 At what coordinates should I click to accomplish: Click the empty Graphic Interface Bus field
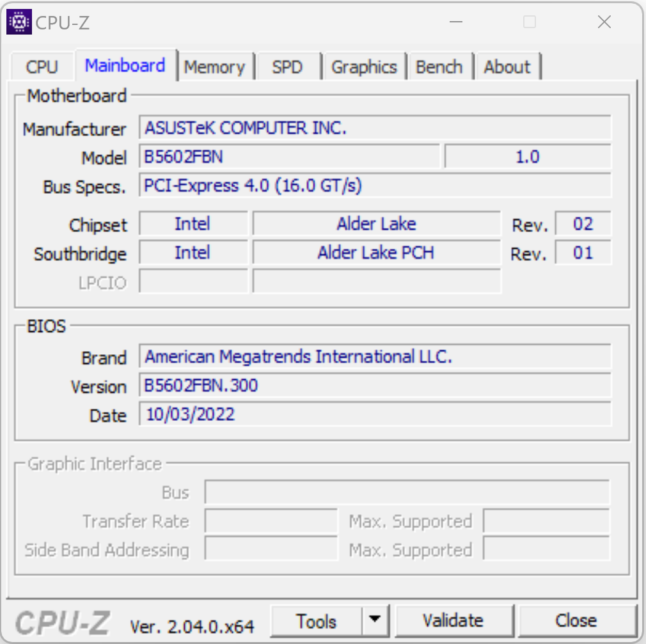(407, 492)
